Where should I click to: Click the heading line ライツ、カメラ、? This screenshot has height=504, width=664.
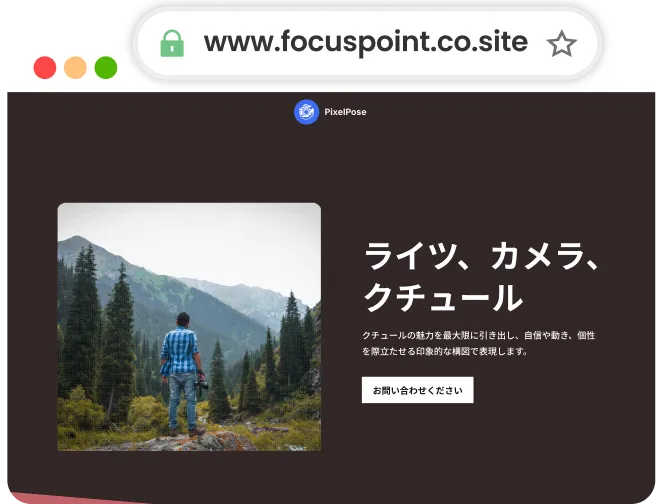pyautogui.click(x=481, y=257)
